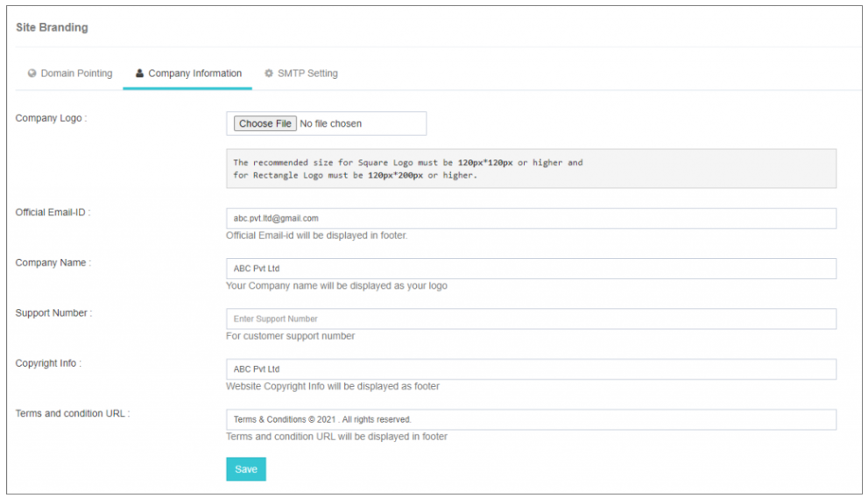Click the Copyright Info label
The width and height of the screenshot is (868, 498).
48,363
